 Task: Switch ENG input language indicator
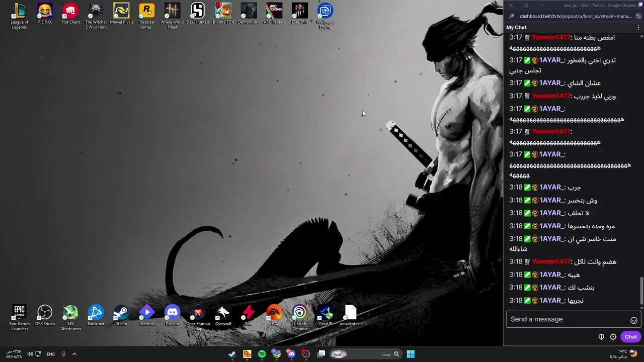click(x=51, y=354)
